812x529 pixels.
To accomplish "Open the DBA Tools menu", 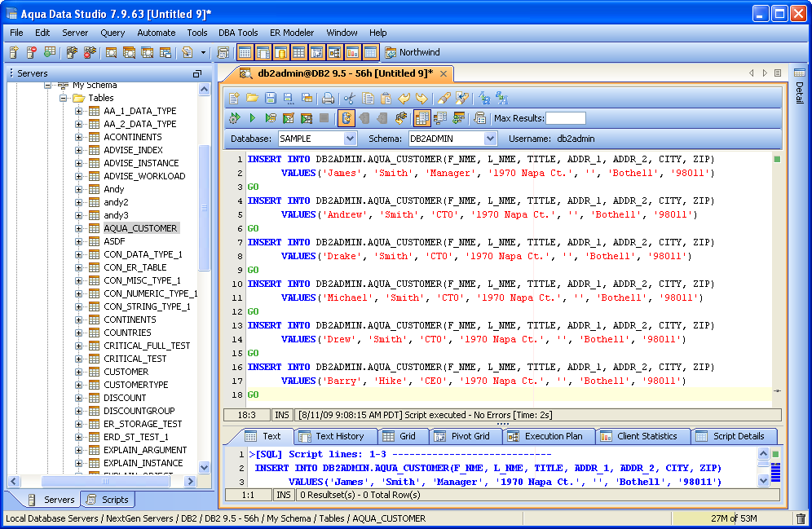I will point(238,33).
